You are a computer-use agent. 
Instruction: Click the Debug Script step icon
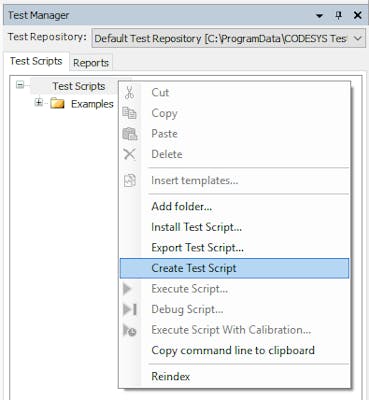130,309
